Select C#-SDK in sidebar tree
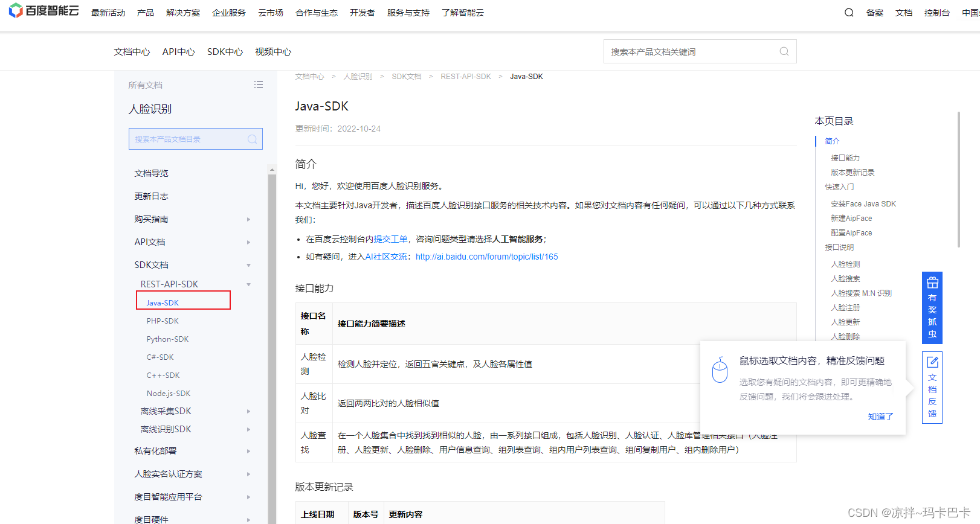This screenshot has height=524, width=980. (x=160, y=357)
